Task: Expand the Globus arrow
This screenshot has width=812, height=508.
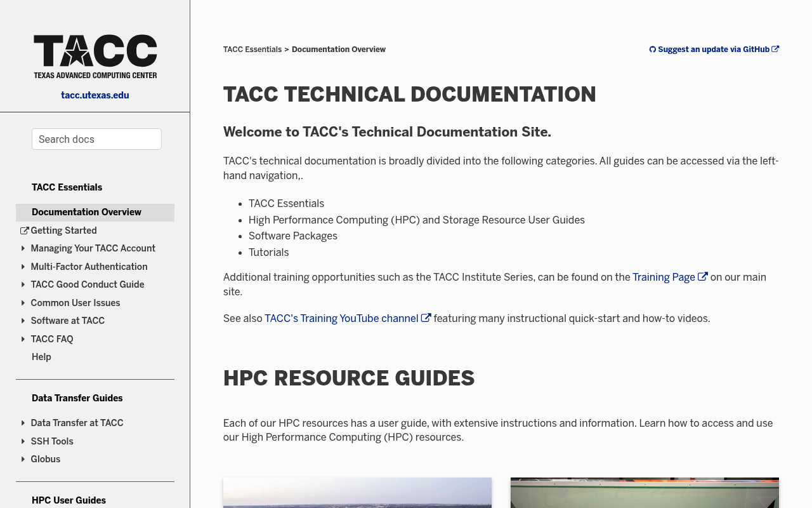Action: pyautogui.click(x=23, y=459)
